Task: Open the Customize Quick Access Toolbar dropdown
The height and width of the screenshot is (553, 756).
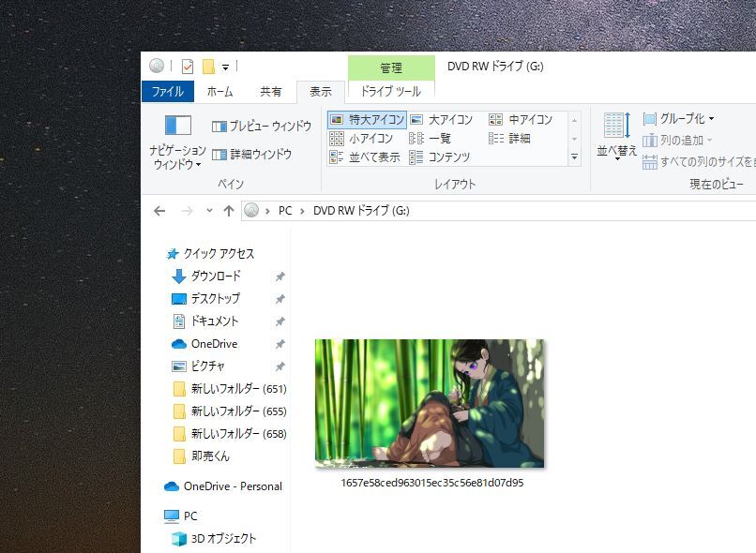Action: (225, 67)
